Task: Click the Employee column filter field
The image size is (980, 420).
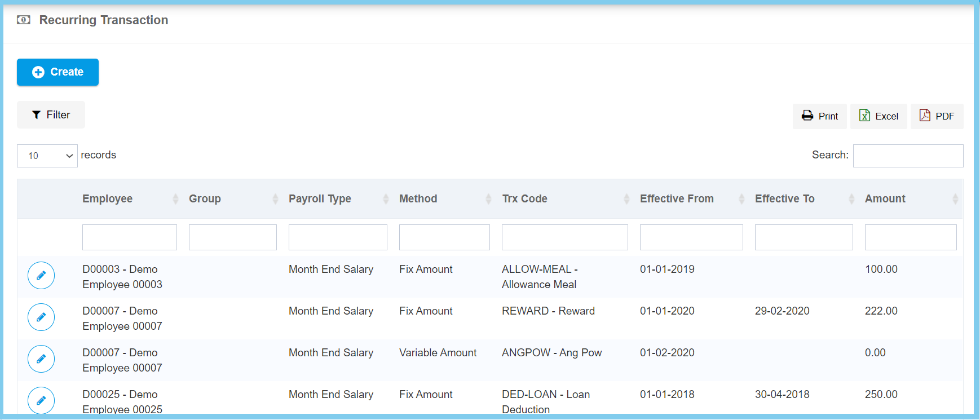Action: [x=130, y=237]
